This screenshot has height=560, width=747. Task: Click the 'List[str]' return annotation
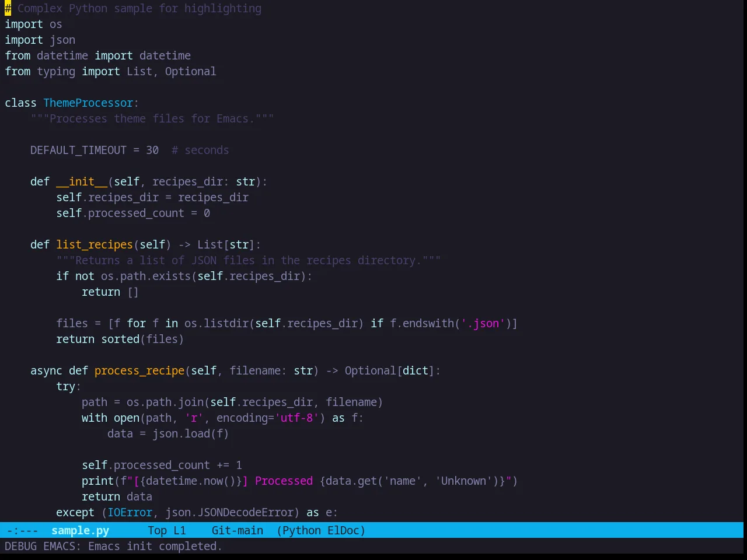pos(226,244)
